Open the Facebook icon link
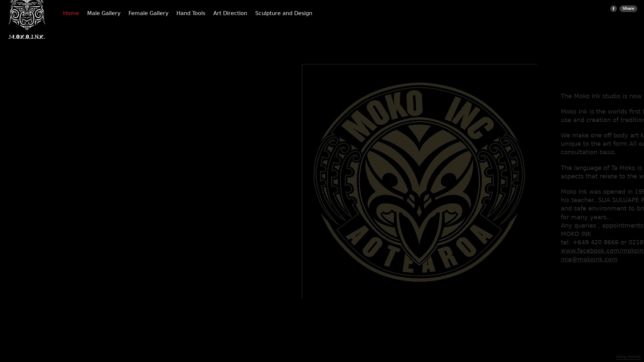Screen dimensions: 644x362 (613, 9)
